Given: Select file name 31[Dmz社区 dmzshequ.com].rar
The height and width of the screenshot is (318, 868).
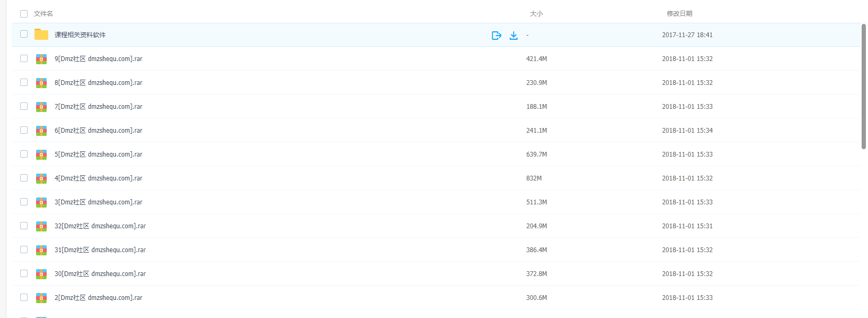Looking at the screenshot, I should point(100,250).
